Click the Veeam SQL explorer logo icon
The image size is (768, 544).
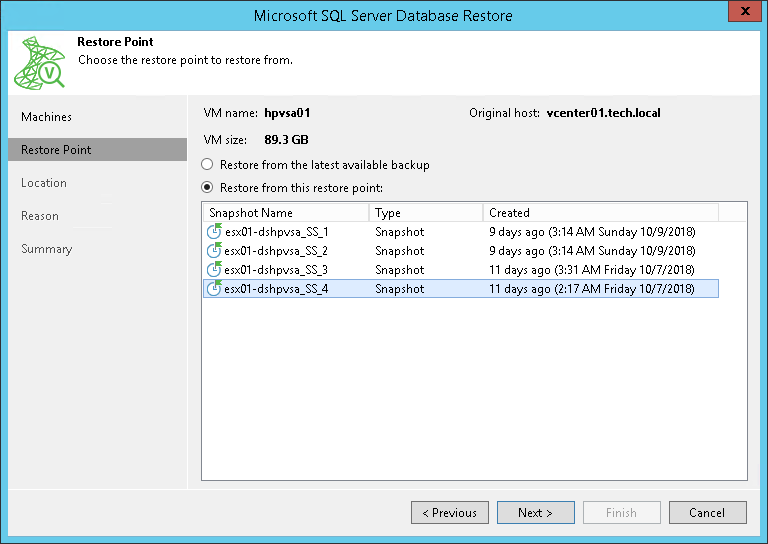pos(40,63)
